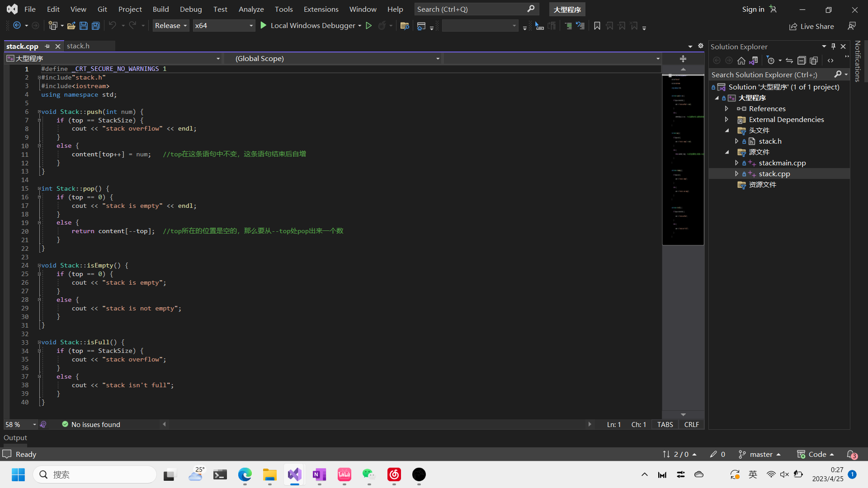Click the Start Without Debugging icon
Image resolution: width=868 pixels, height=488 pixels.
click(x=369, y=26)
